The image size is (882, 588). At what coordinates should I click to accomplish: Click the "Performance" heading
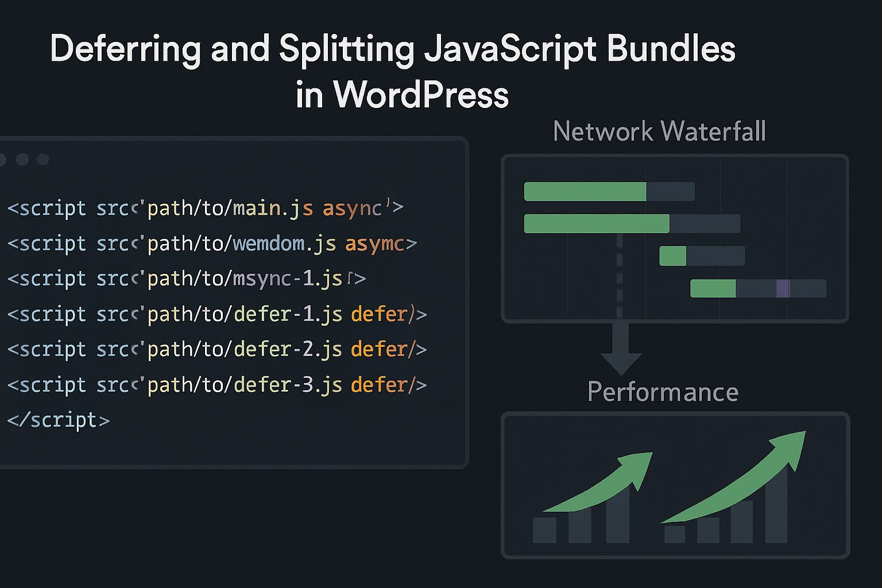663,392
